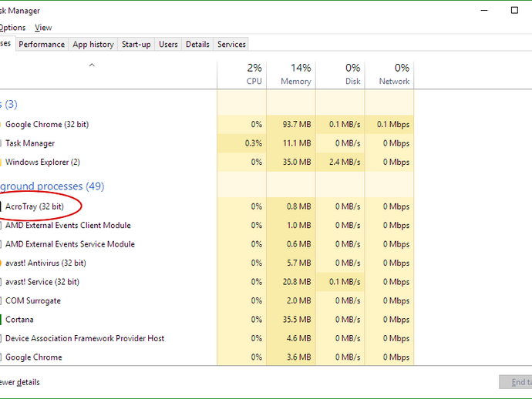Open the View menu

(43, 28)
